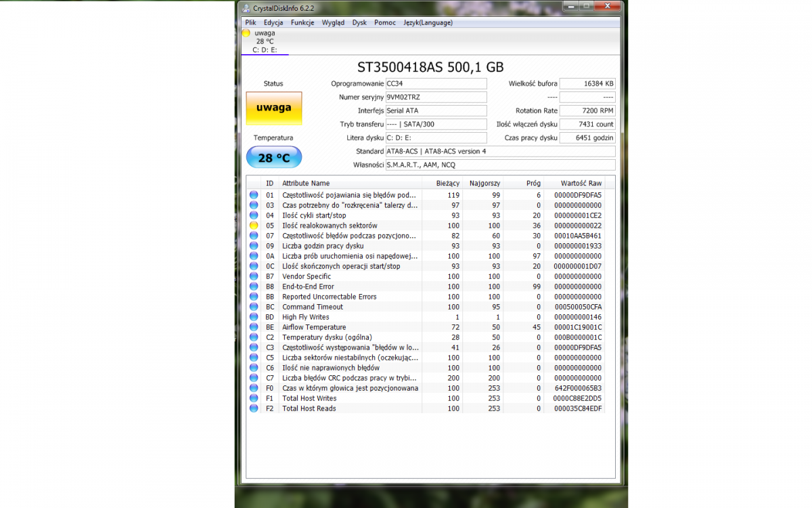This screenshot has width=812, height=508.
Task: Click the Próg column header
Action: coord(524,183)
